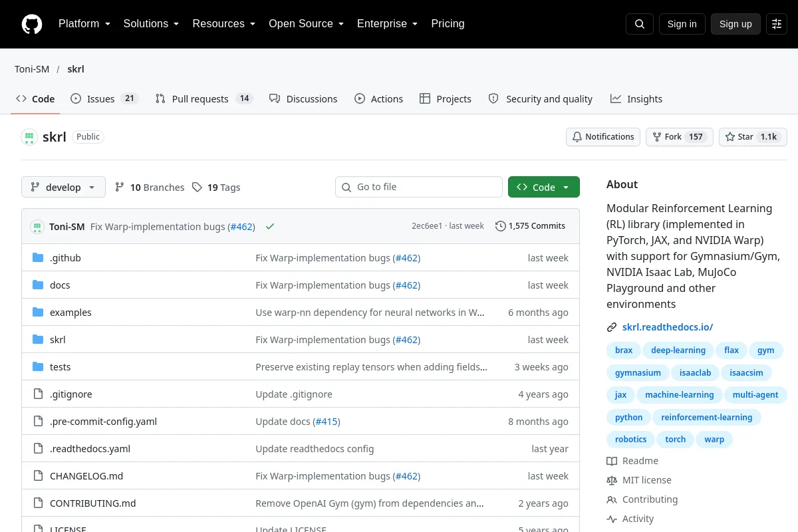Click the tags icon next to 19 Tags
Viewport: 798px width, 532px height.
(x=197, y=188)
